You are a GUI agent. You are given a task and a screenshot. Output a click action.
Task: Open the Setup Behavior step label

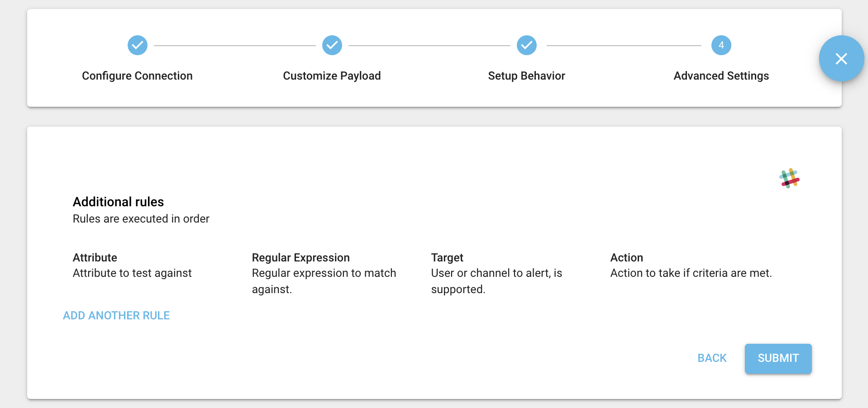[x=526, y=76]
